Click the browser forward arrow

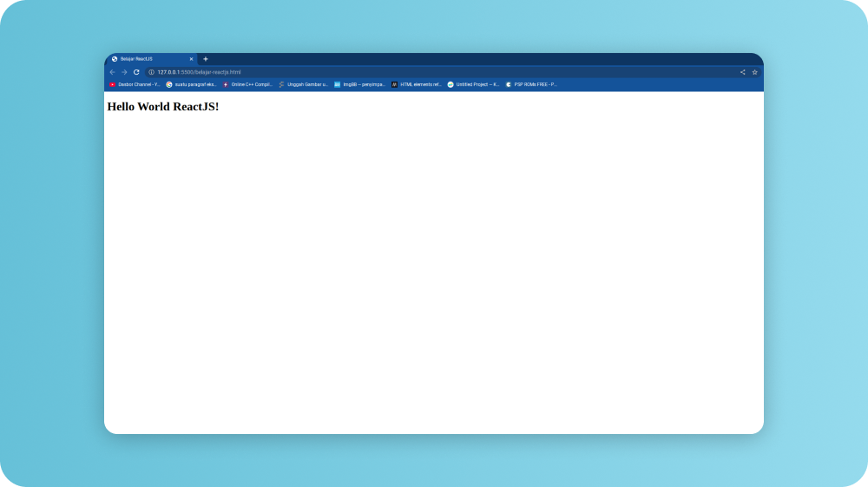(124, 72)
